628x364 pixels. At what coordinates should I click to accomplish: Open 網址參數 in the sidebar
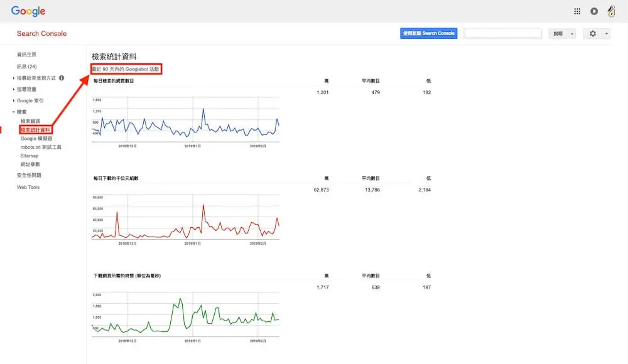(30, 164)
